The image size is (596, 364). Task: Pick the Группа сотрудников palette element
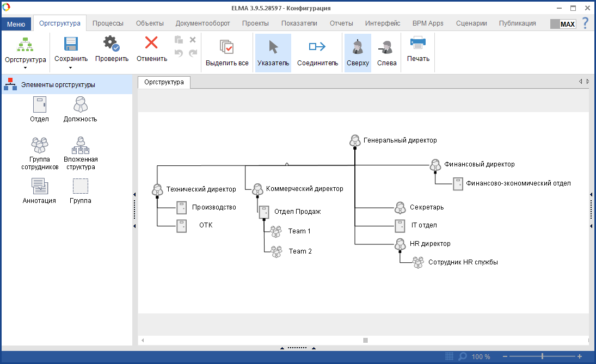pyautogui.click(x=40, y=145)
